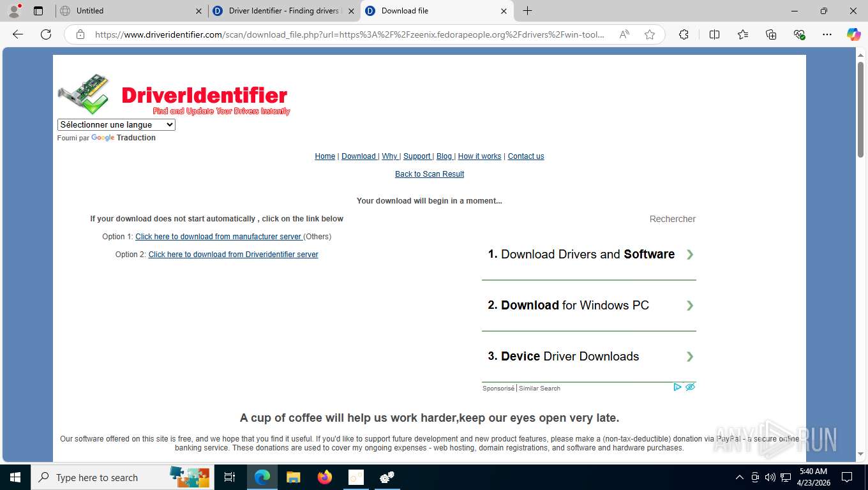Open Settings and more menu
The image size is (868, 490).
pos(827,34)
